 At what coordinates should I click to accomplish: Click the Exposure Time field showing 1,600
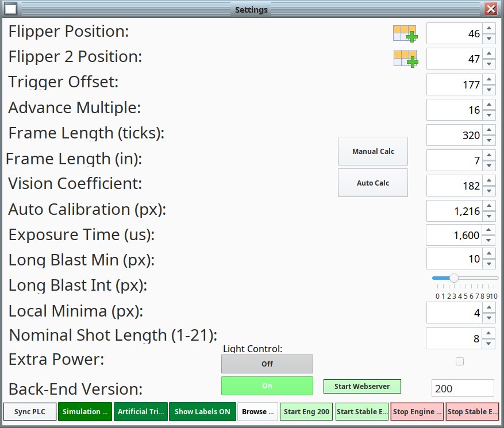point(454,235)
